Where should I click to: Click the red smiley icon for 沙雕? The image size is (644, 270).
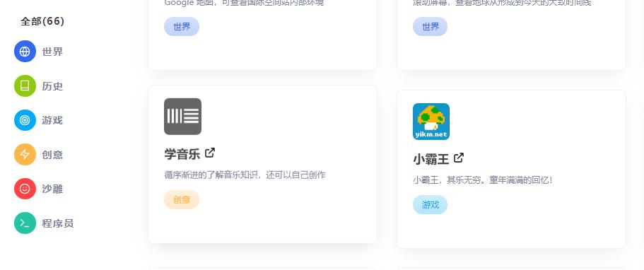(25, 189)
